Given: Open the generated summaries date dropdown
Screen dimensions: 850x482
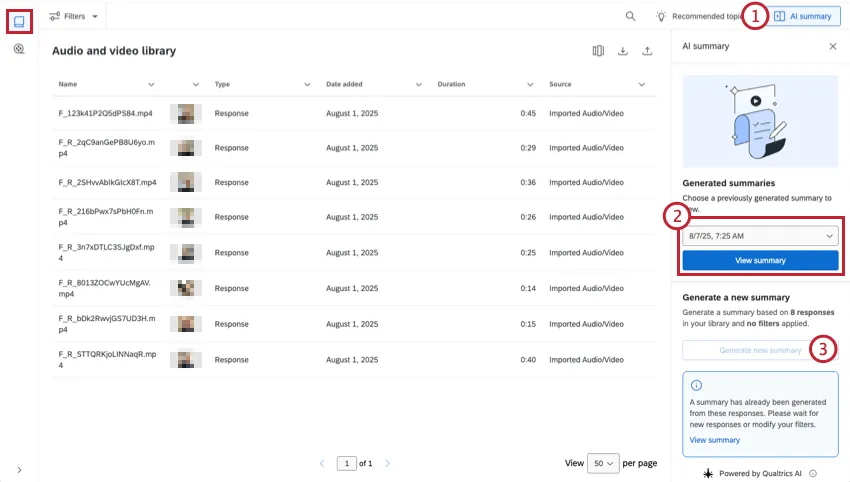Looking at the screenshot, I should pos(760,236).
